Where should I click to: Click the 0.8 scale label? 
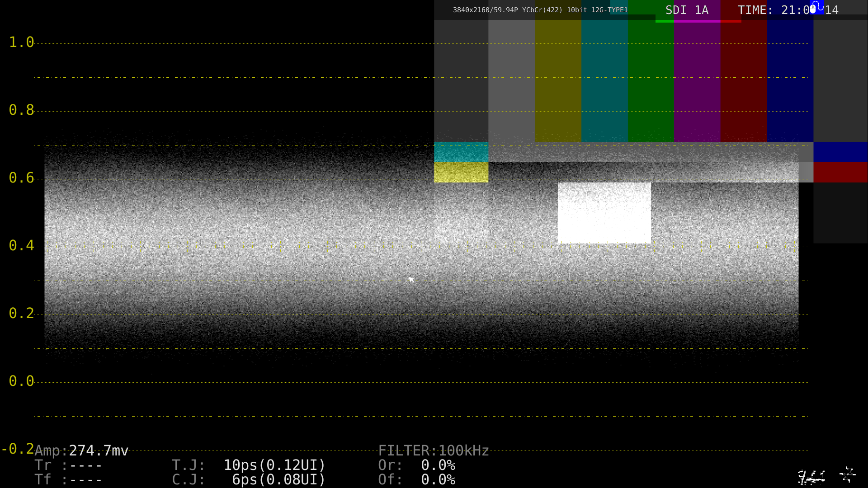point(21,110)
